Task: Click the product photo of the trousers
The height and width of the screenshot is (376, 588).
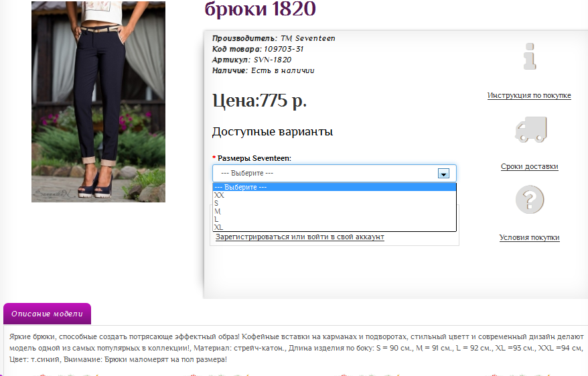Action: (x=98, y=102)
